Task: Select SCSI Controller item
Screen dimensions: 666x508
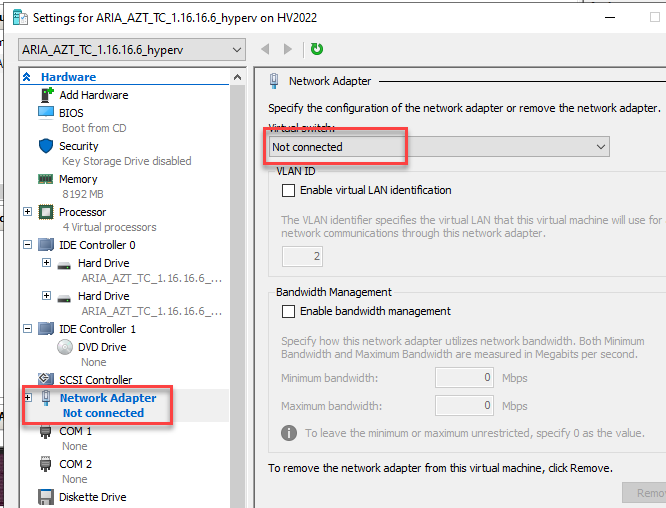Action: [96, 380]
